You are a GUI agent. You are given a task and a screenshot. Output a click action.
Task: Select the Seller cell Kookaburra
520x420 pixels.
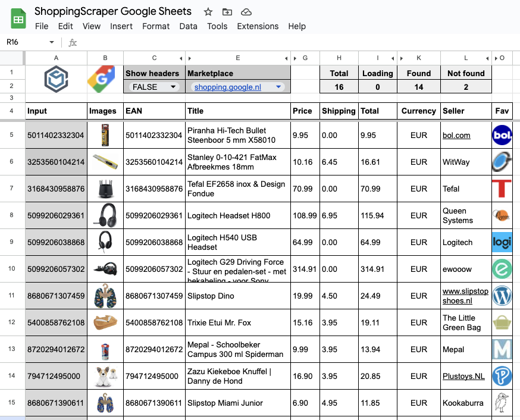coord(466,403)
